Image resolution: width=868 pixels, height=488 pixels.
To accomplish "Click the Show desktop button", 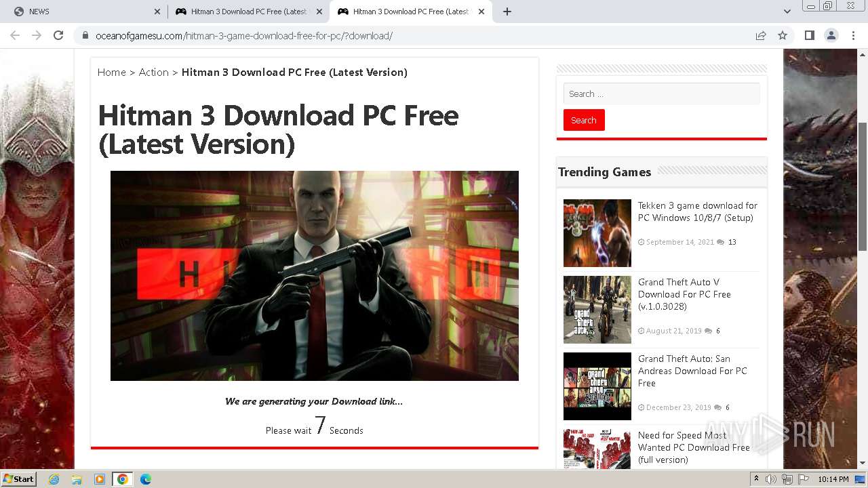I will (861, 479).
